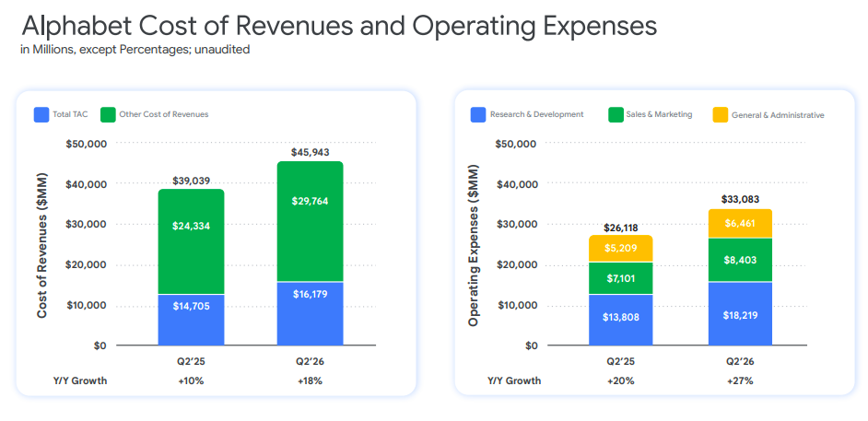The image size is (868, 421).
Task: Click the +18% Y/Y growth value
Action: pos(310,380)
